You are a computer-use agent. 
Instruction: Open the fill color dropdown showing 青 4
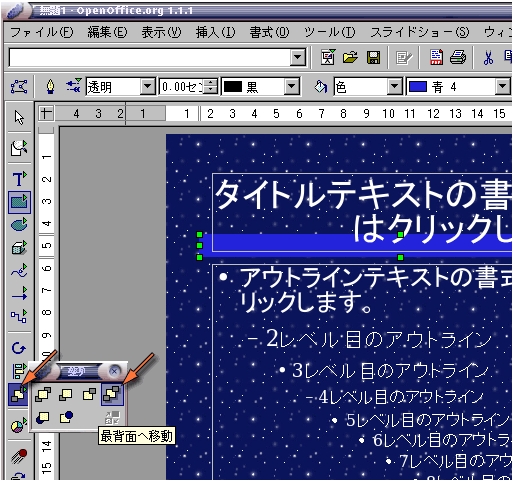[502, 87]
